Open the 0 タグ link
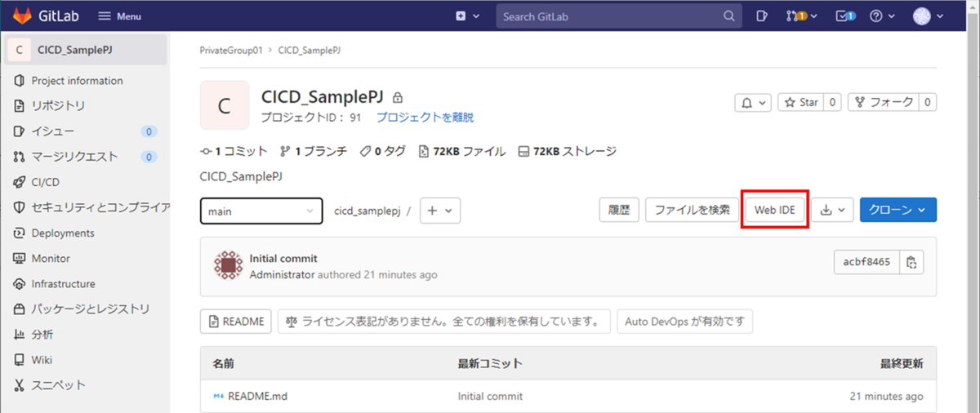 click(x=382, y=152)
